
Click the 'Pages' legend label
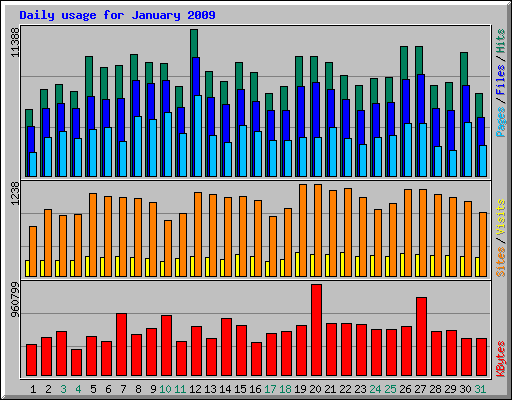pos(501,122)
